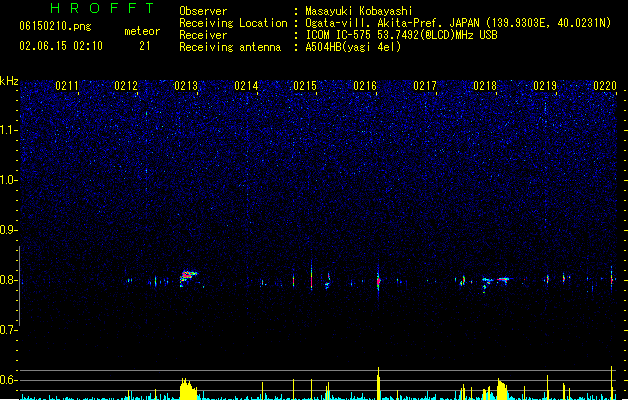Click the 0220 time marker
This screenshot has width=629, height=400.
pyautogui.click(x=605, y=86)
